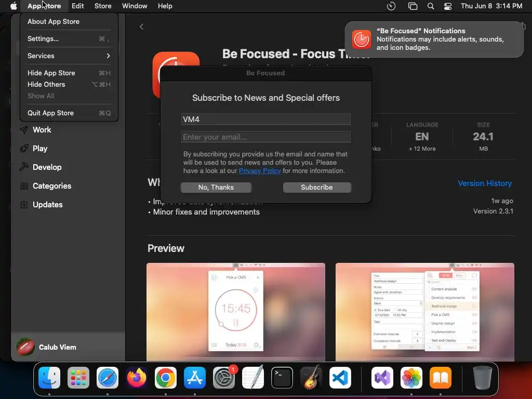Screen dimensions: 532x399
Task: Open System Settings from the Dock
Action: (x=224, y=378)
